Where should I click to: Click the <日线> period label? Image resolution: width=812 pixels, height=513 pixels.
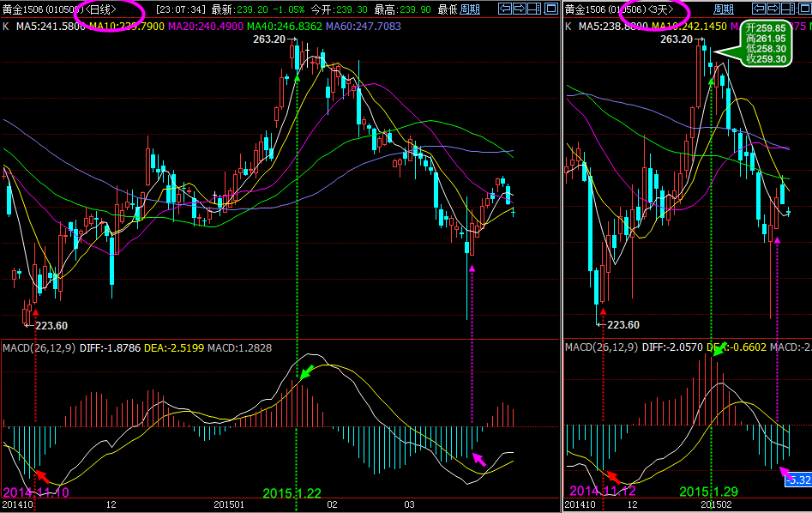(101, 9)
